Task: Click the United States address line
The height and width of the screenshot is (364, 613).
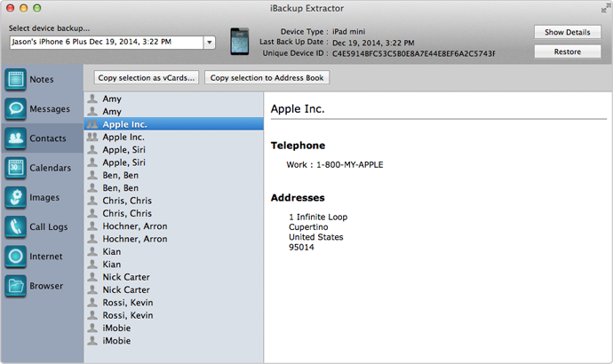Action: (x=316, y=237)
